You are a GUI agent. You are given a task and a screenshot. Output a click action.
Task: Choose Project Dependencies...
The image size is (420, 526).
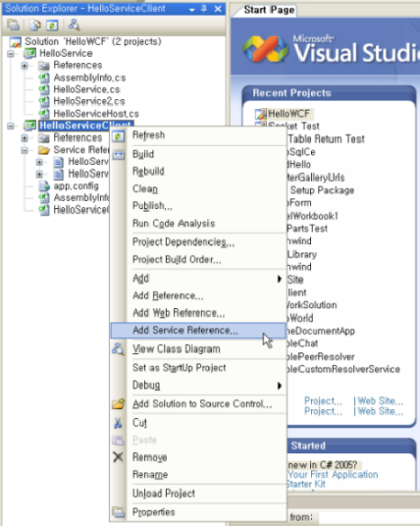(184, 241)
